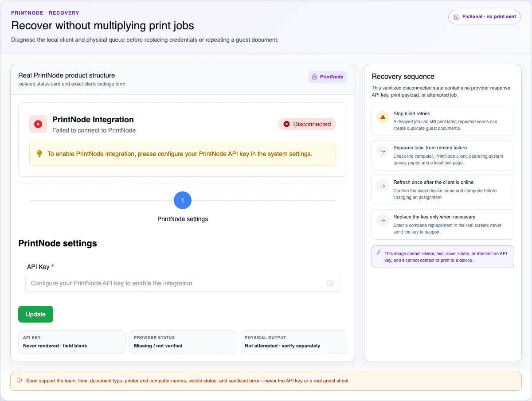Click 'Recover without multiplying print jobs' title
Screen dimensions: 532x401
coord(102,25)
